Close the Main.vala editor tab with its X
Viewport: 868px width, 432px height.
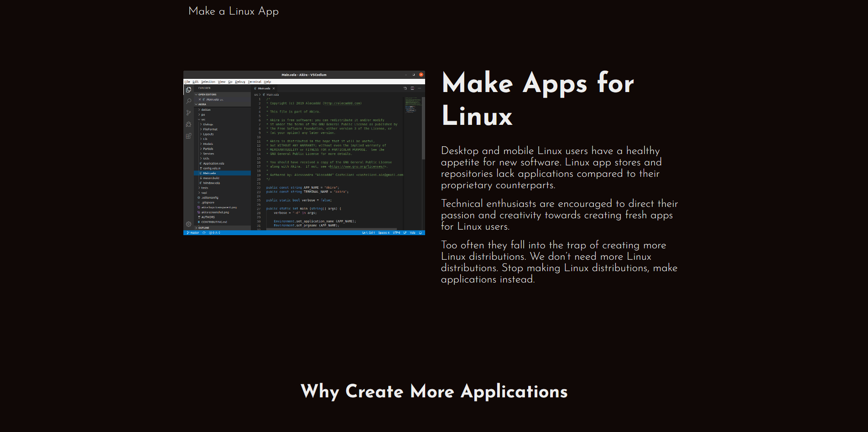click(x=274, y=88)
